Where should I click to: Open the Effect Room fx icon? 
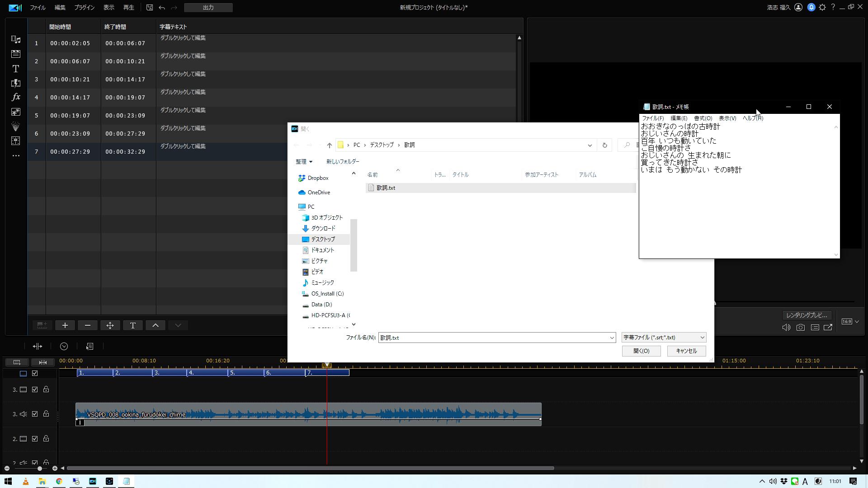(16, 97)
